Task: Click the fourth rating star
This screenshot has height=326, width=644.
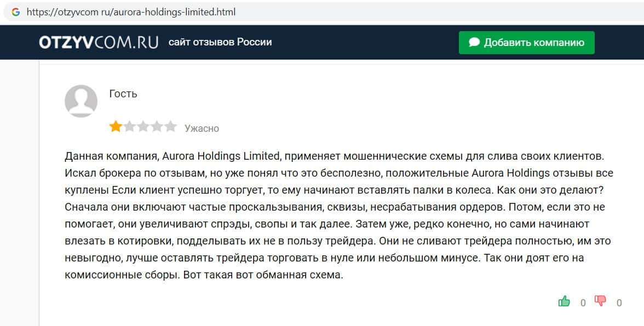Action: click(x=157, y=127)
